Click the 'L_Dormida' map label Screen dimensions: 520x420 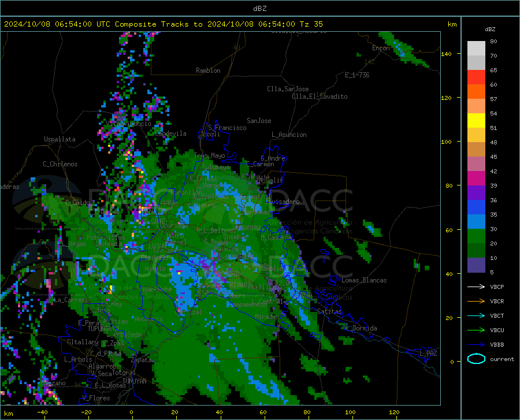click(x=361, y=329)
